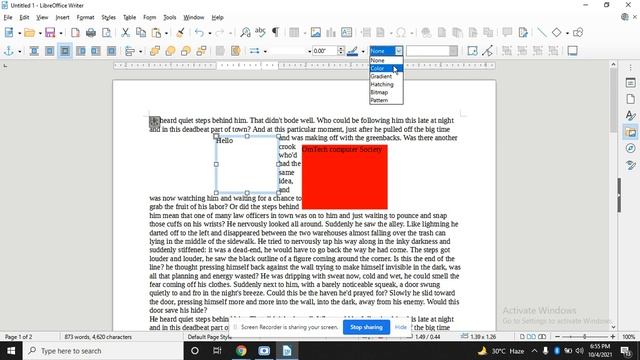Screen dimensions: 640x360
Task: Click the Copy icon
Action: coord(141,33)
